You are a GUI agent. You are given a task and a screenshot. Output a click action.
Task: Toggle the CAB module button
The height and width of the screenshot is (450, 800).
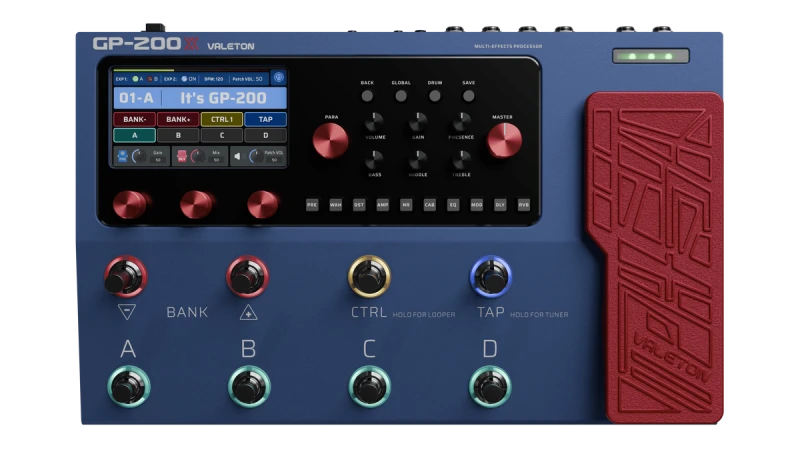430,205
